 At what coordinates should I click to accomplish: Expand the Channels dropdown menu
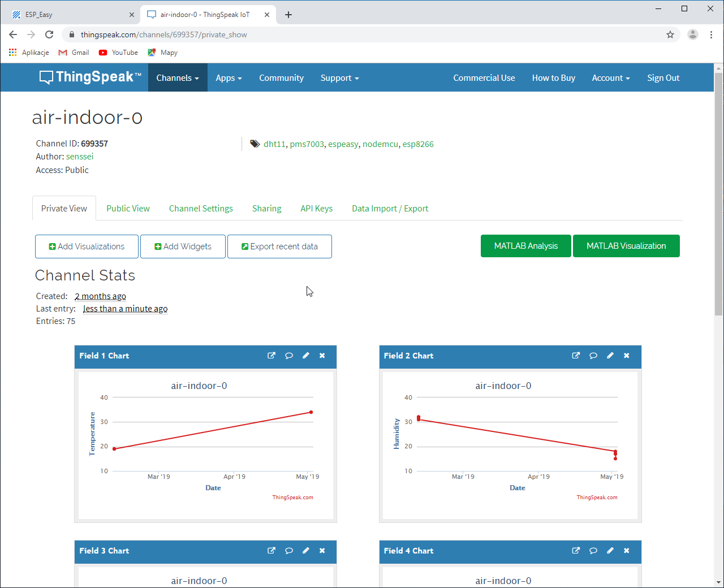click(178, 78)
